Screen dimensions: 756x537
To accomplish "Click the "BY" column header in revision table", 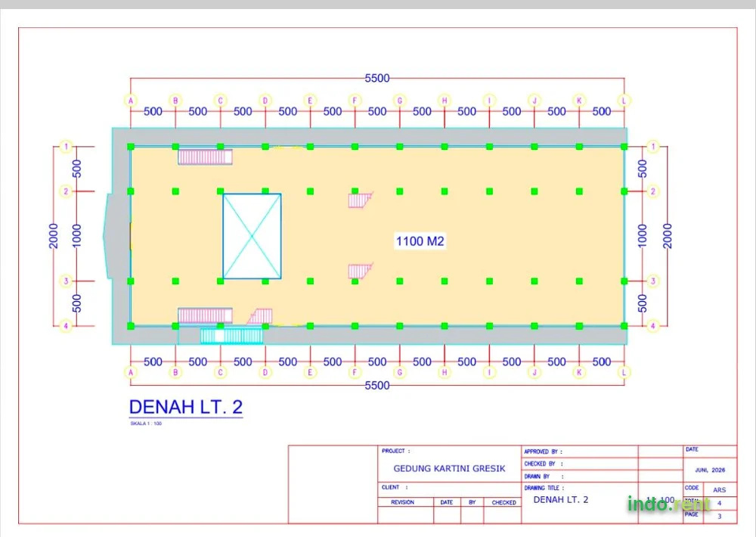I will click(472, 502).
